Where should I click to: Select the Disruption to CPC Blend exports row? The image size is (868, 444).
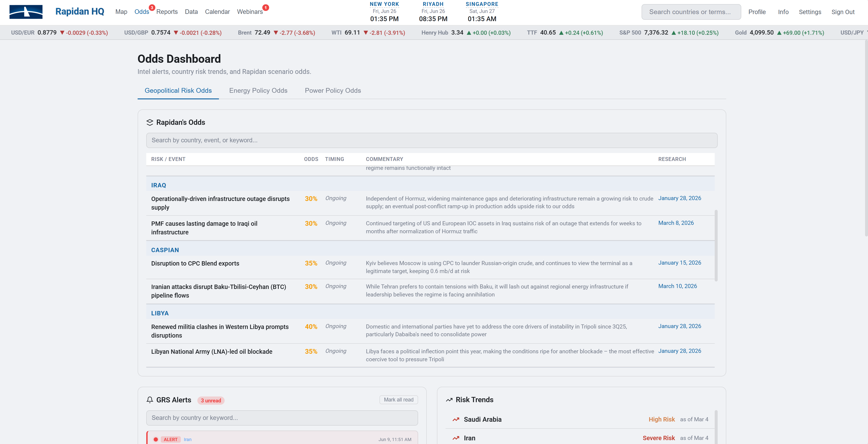pyautogui.click(x=430, y=267)
